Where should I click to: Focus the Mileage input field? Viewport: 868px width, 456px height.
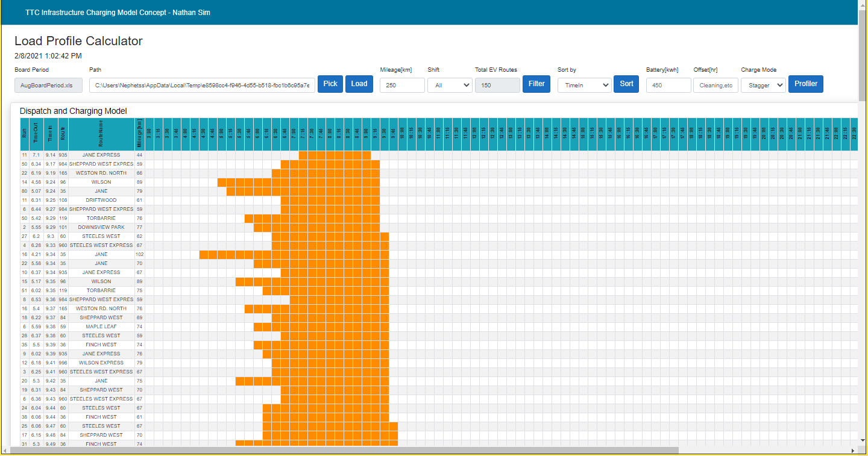402,86
